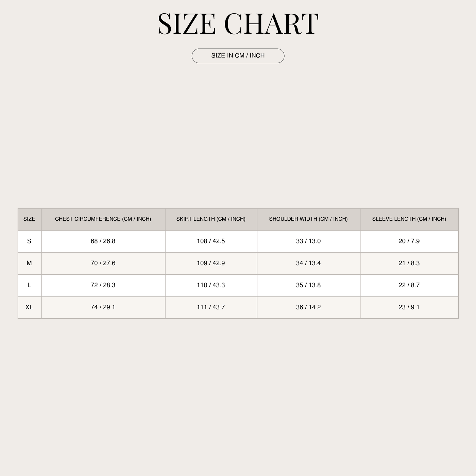The height and width of the screenshot is (476, 476).
Task: Select the SKIRT LENGTH column header
Action: [x=211, y=219]
